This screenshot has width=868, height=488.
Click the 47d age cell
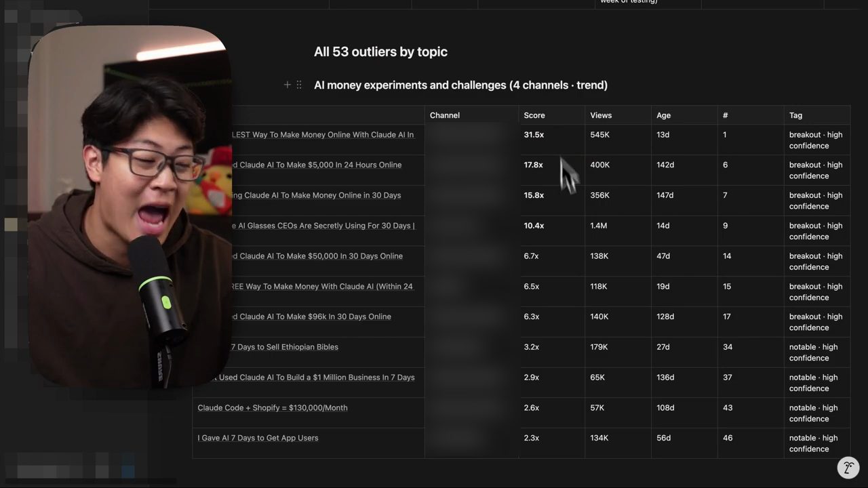click(x=684, y=262)
